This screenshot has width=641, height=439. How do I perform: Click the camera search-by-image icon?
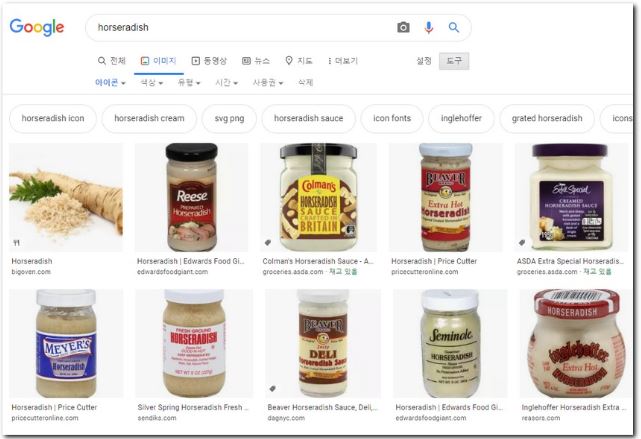403,27
